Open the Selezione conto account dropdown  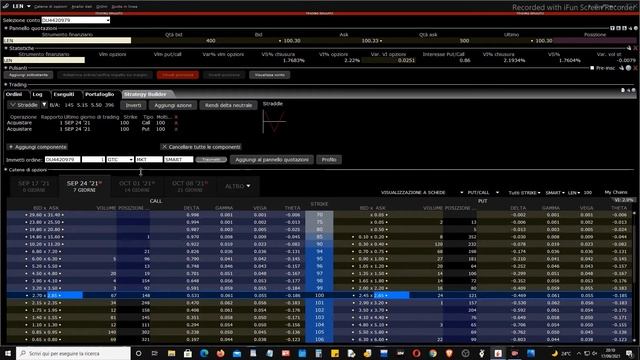click(x=108, y=20)
